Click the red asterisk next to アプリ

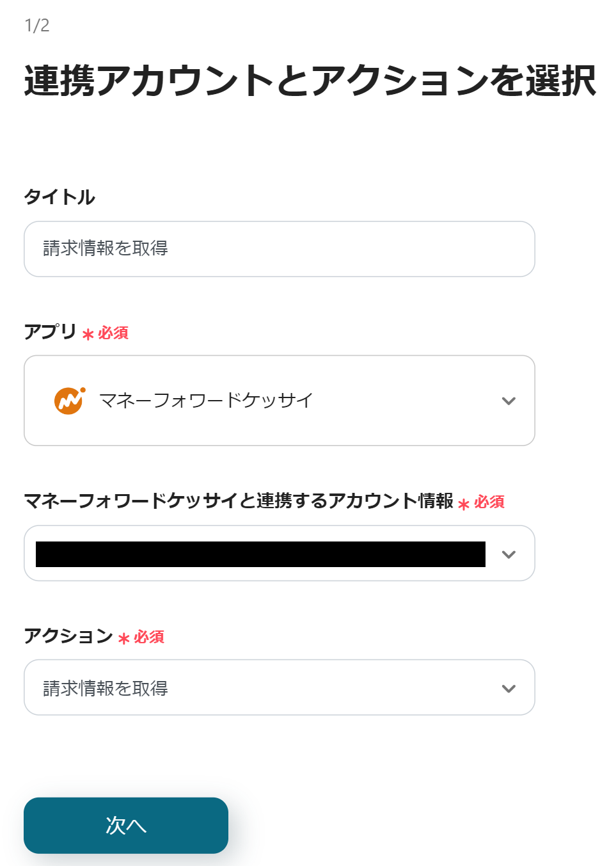pos(88,334)
